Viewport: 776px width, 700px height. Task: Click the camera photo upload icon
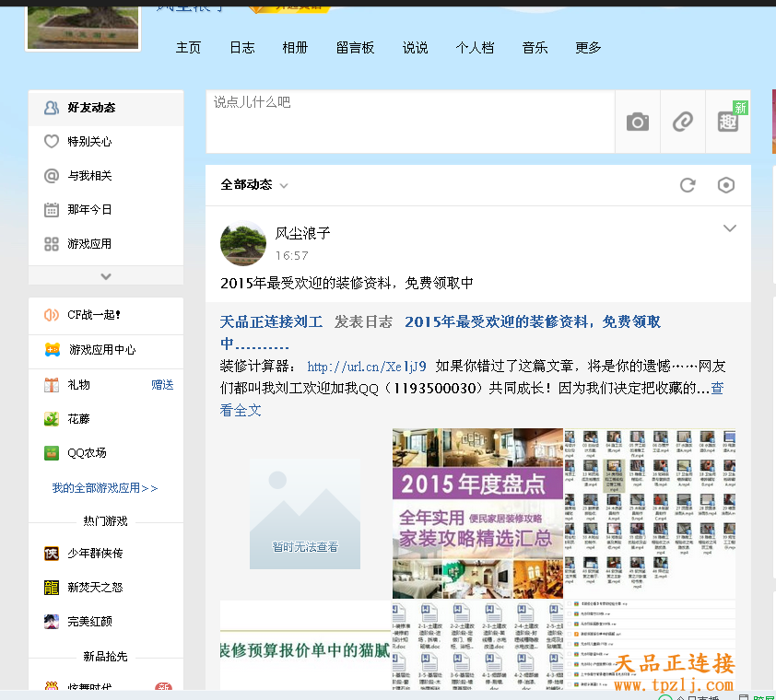point(638,122)
